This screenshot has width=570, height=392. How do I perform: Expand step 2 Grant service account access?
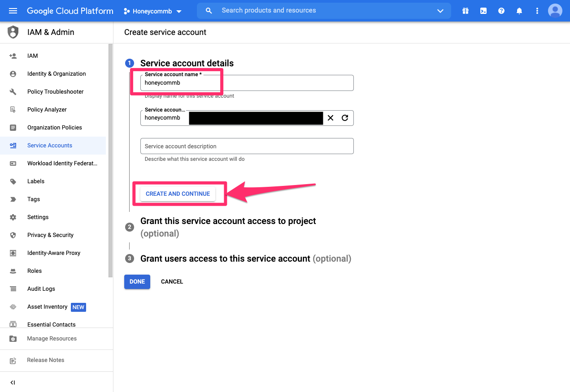(228, 227)
